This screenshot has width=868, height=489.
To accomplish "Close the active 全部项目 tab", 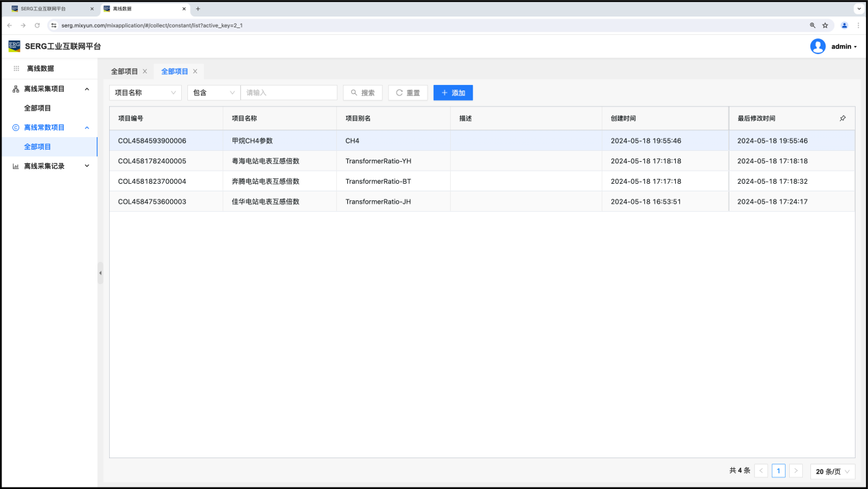I will pyautogui.click(x=195, y=71).
